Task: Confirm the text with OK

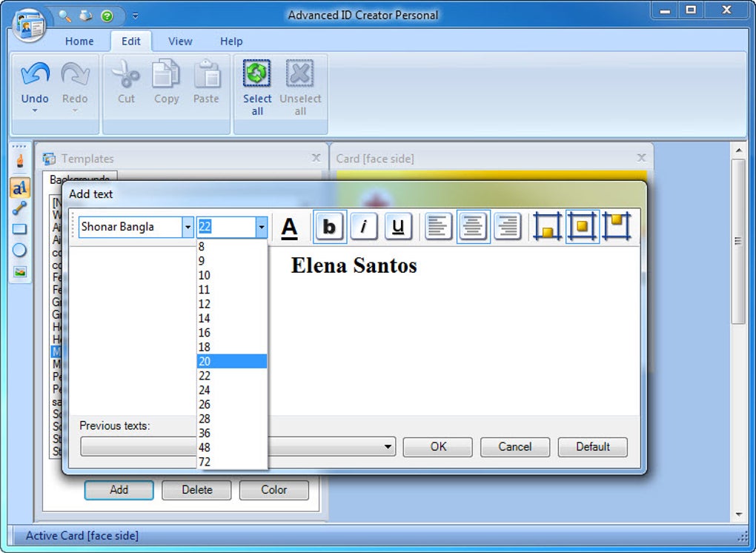Action: tap(438, 447)
